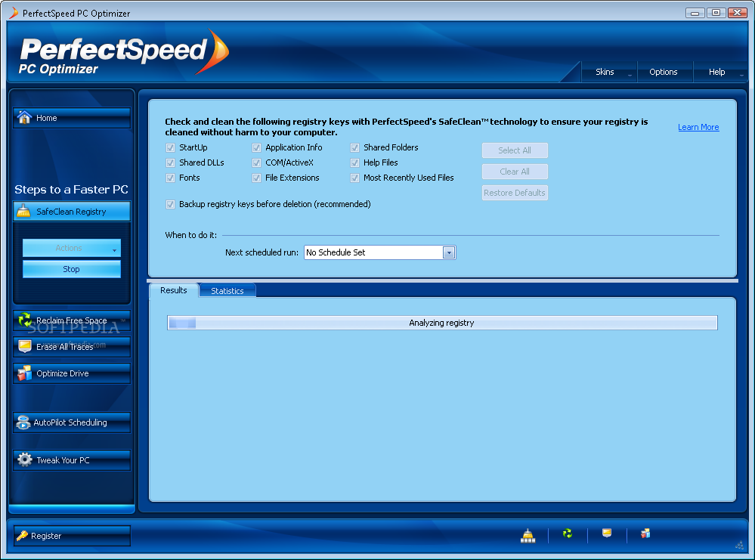Image resolution: width=755 pixels, height=560 pixels.
Task: Open Reclaim Free Space recycle icon
Action: [24, 319]
